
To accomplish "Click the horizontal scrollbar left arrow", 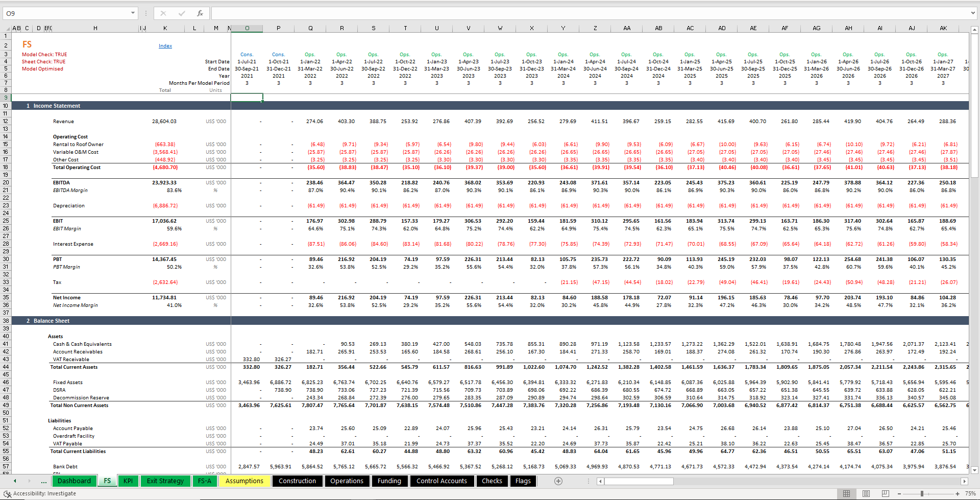I will [600, 481].
